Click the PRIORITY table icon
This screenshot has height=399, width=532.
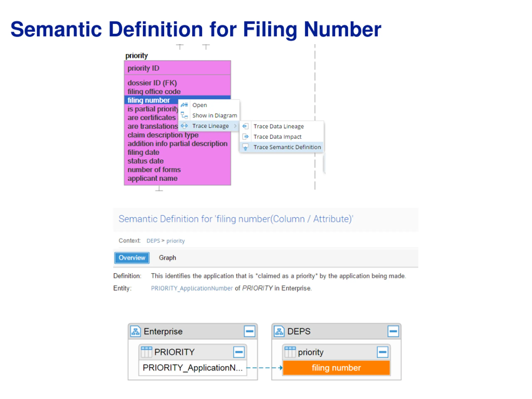[x=147, y=352]
